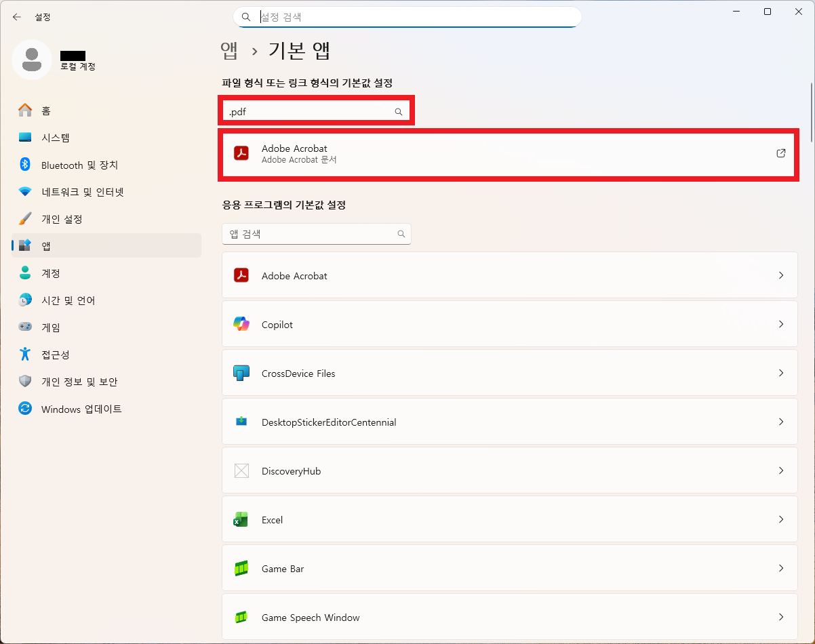The height and width of the screenshot is (644, 815).
Task: Click the Copilot row label
Action: 277,325
